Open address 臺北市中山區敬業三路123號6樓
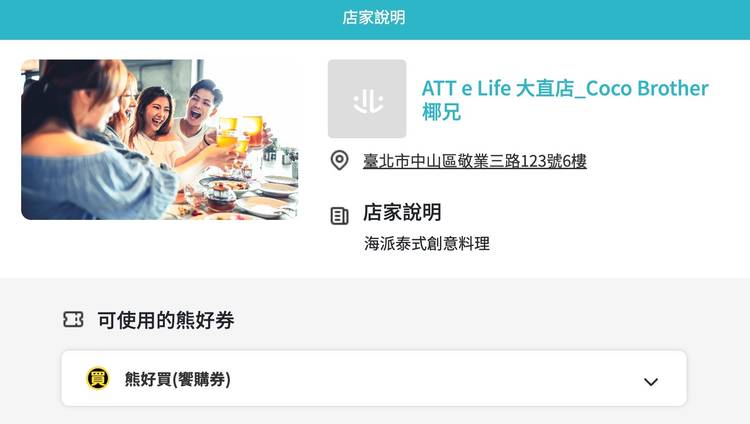750x424 pixels. 474,161
